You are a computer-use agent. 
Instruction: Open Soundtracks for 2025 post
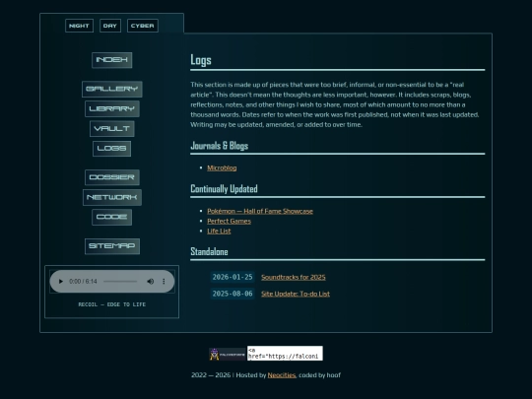click(294, 277)
